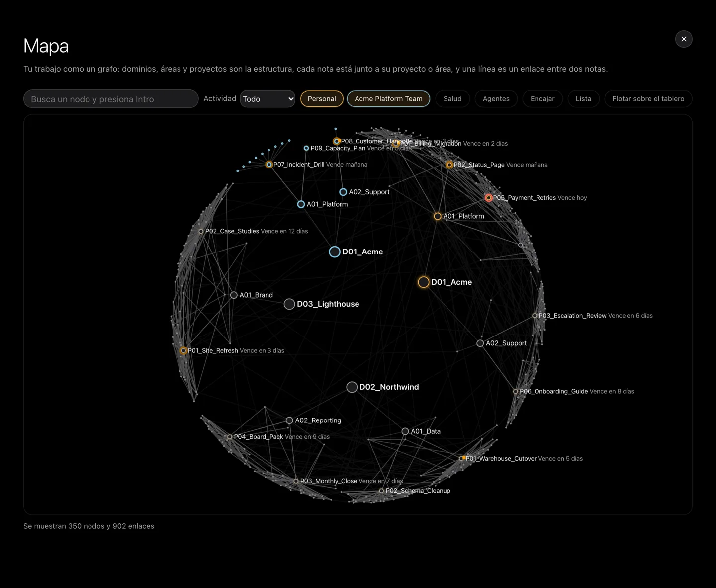Click the orange D01_Acme domain node
716x588 pixels.
coord(424,282)
